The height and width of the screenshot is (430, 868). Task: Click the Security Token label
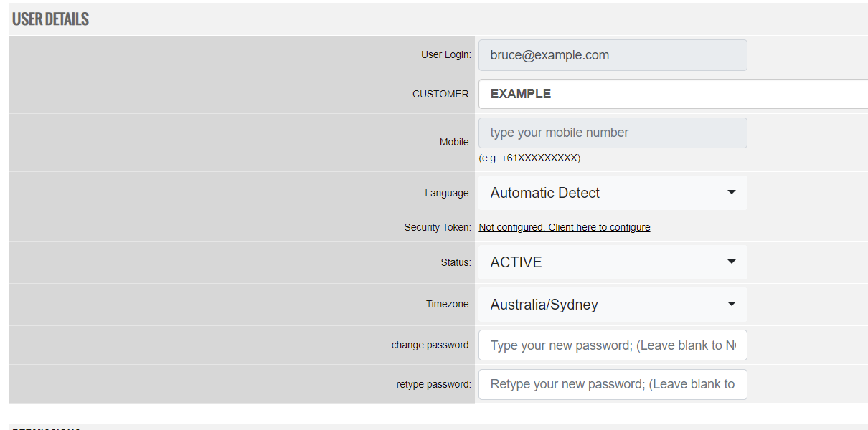tap(438, 227)
